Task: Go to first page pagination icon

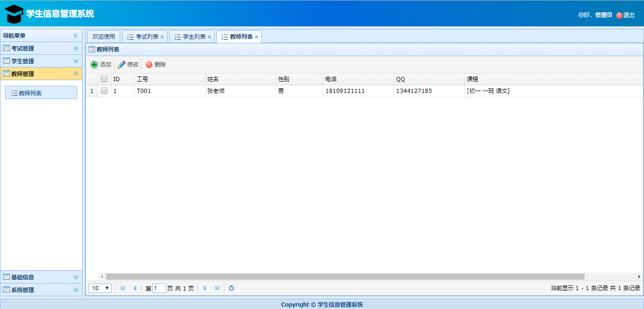Action: (123, 288)
